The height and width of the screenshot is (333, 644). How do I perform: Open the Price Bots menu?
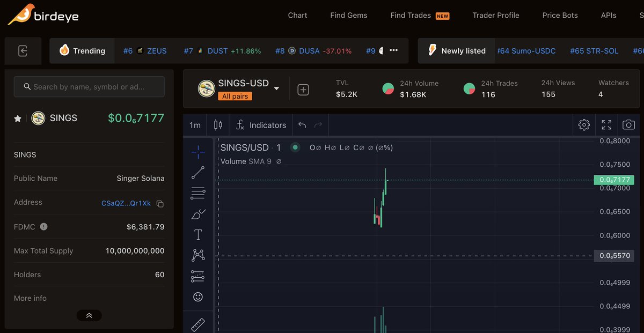tap(560, 15)
